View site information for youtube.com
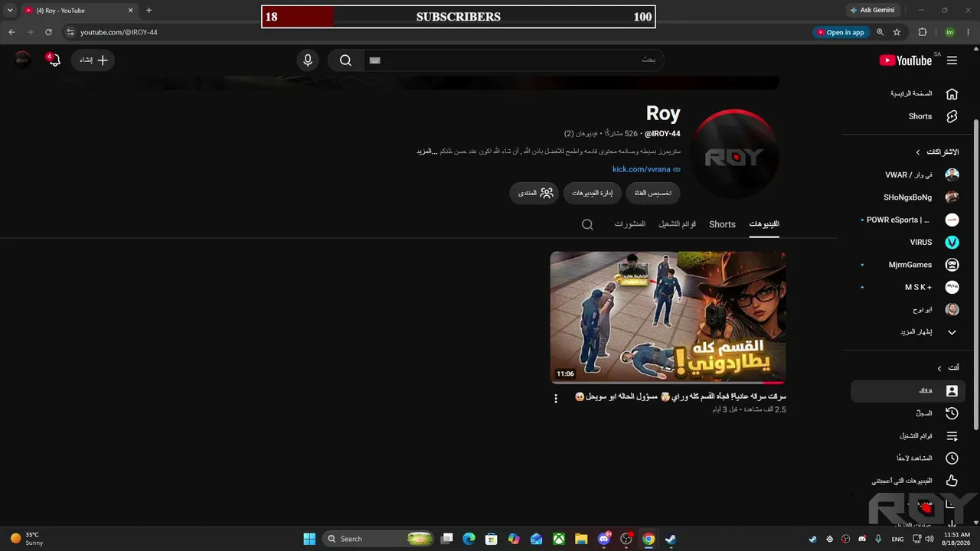Image resolution: width=980 pixels, height=551 pixels. [x=70, y=32]
